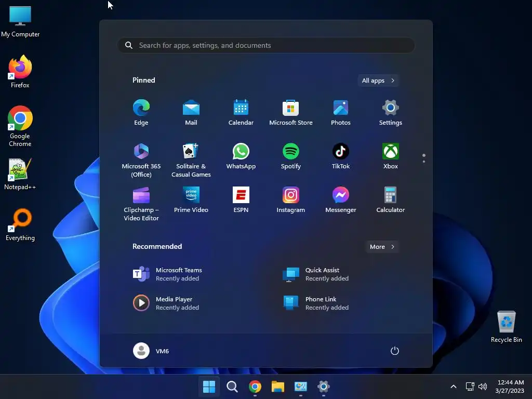Show hidden system tray icons
Screen dimensions: 532x399
pos(453,387)
